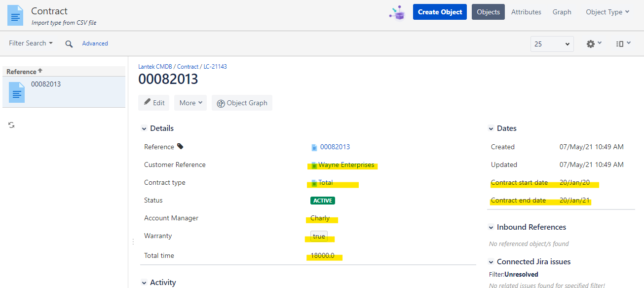The image size is (644, 288).
Task: Switch to the Objects tab
Action: [x=488, y=12]
